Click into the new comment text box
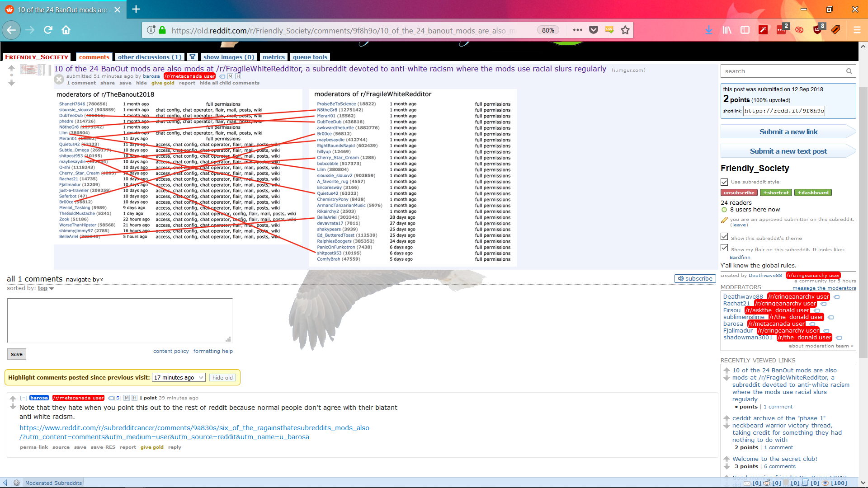This screenshot has width=868, height=488. [120, 320]
